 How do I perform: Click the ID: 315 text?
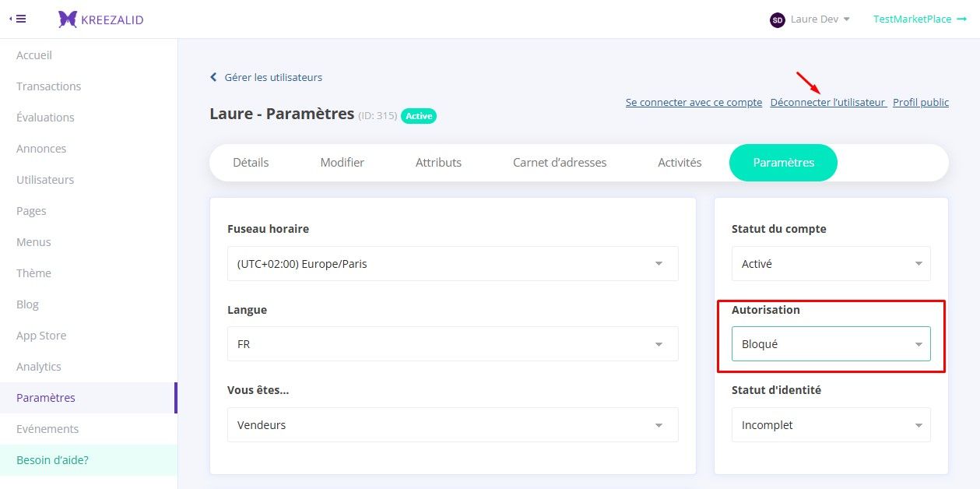(378, 116)
